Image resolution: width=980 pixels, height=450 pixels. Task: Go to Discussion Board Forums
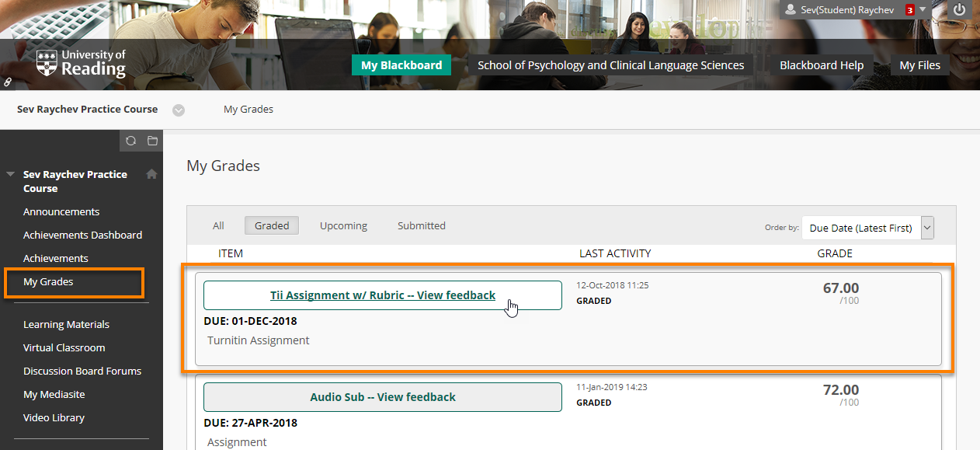[82, 371]
